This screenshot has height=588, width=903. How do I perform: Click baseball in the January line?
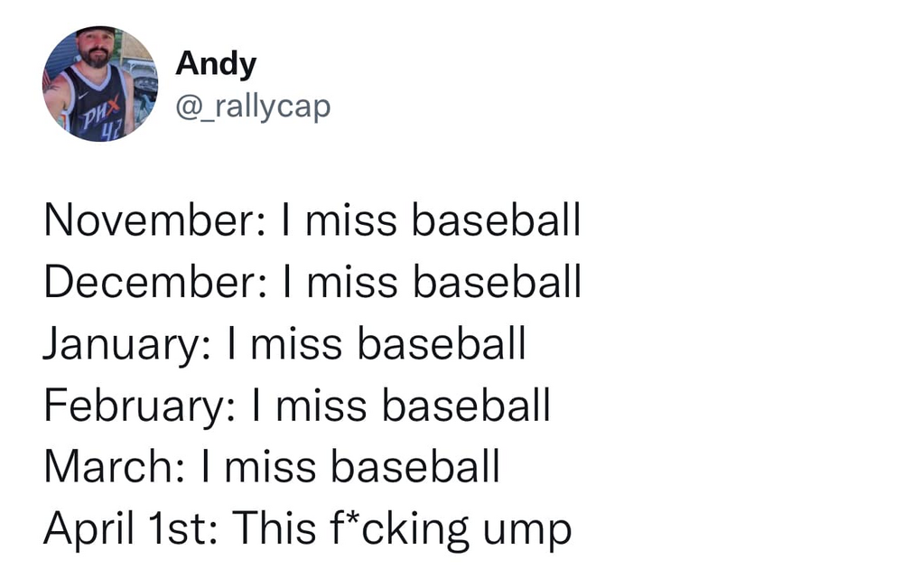442,343
